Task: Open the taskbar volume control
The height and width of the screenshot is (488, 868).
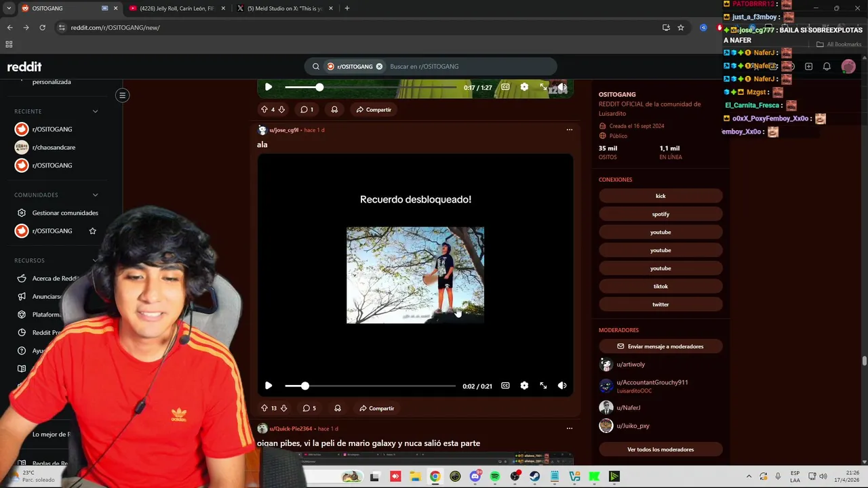Action: (x=823, y=476)
